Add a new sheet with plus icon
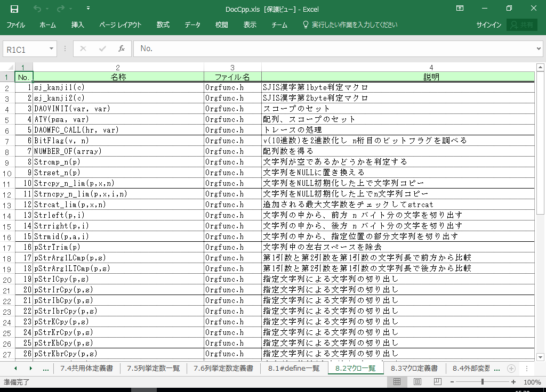This screenshot has height=392, width=546. coord(511,368)
